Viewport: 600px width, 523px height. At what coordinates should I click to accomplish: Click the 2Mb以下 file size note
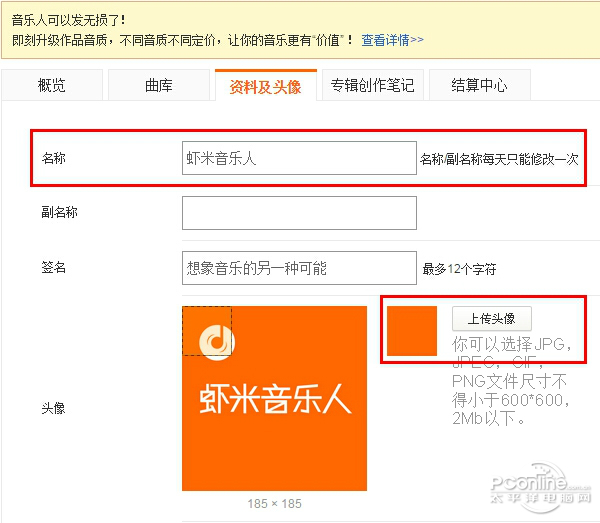[x=489, y=419]
